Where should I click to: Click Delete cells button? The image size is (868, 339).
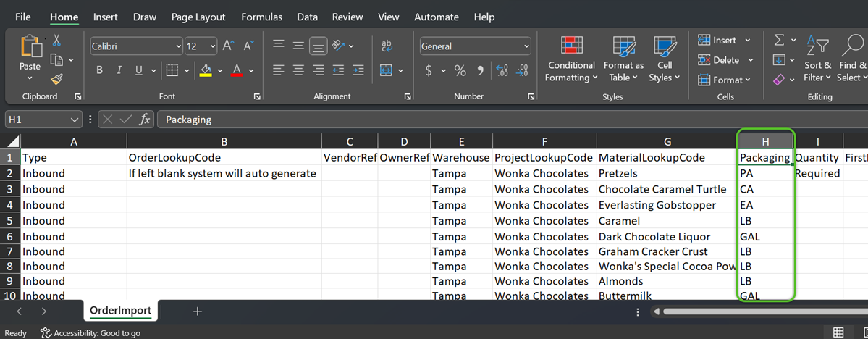(x=719, y=60)
